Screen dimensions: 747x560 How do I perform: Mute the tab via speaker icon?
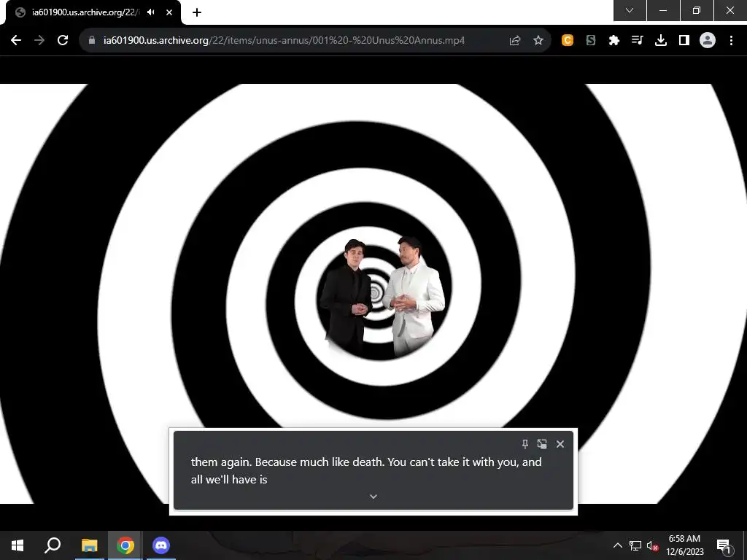tap(151, 12)
